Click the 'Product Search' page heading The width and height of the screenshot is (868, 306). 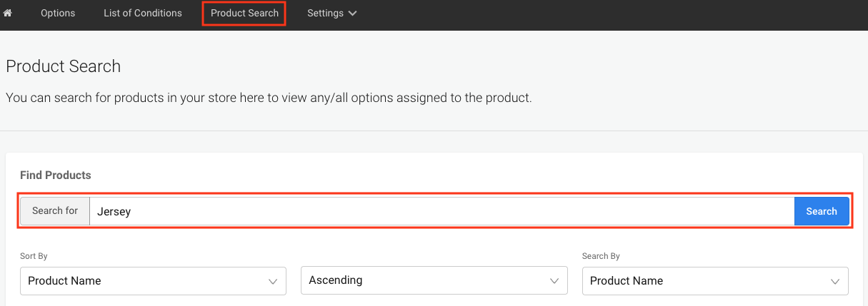[64, 67]
